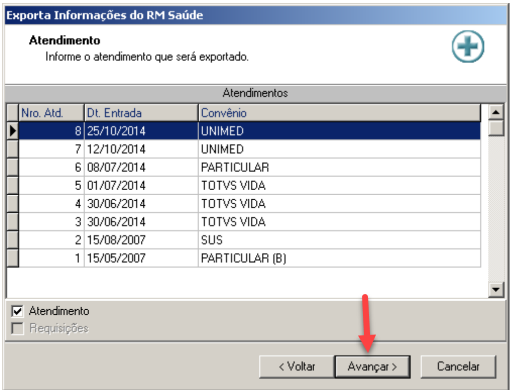Screen dimensions: 510x390
Task: Click scrollbar down arrow in Atendimentos grid
Action: [496, 289]
